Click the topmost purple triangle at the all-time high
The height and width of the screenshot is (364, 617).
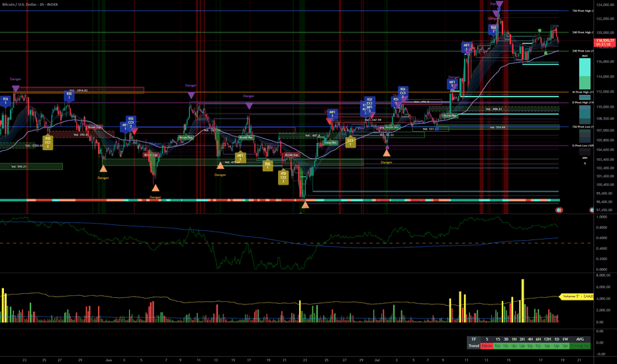pos(499,5)
